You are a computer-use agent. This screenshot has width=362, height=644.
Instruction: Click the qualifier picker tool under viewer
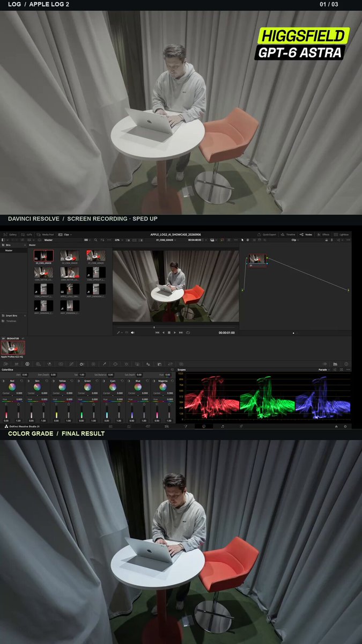pyautogui.click(x=119, y=333)
